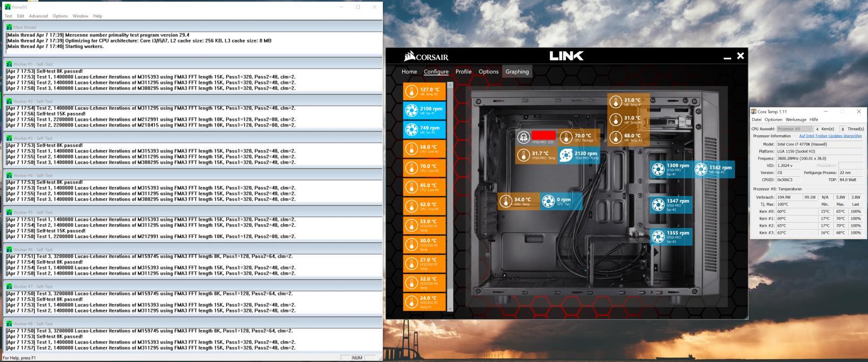Open the Test menu in Prime95
The height and width of the screenshot is (362, 868).
[9, 16]
